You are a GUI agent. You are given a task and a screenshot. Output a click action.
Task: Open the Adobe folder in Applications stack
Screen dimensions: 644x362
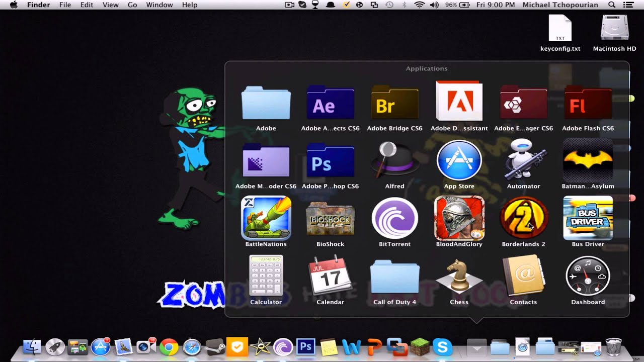click(266, 103)
